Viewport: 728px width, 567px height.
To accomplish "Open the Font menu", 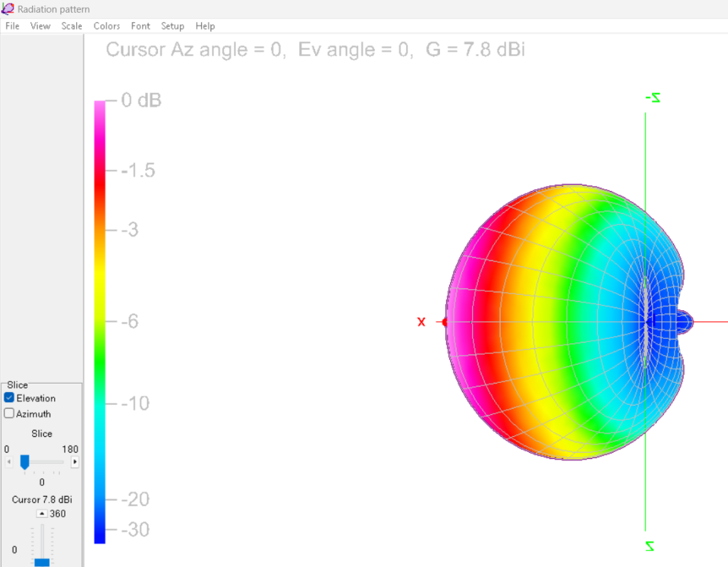I will click(141, 26).
